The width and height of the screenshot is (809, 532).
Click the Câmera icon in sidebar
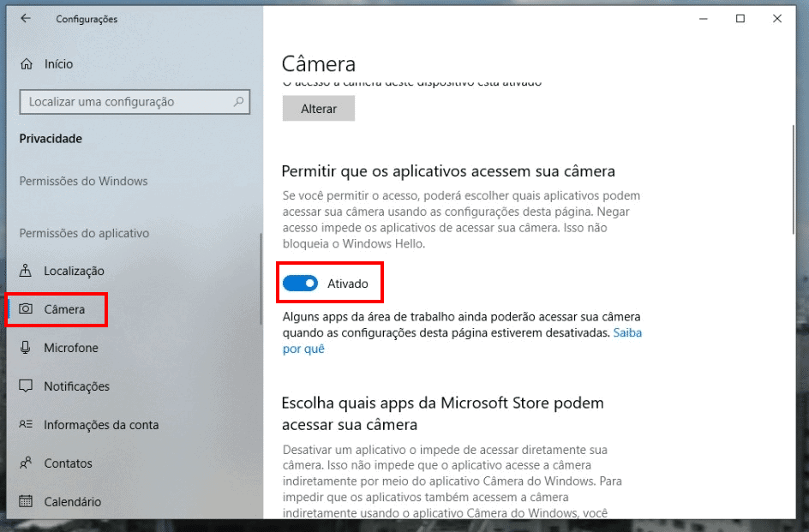[26, 308]
